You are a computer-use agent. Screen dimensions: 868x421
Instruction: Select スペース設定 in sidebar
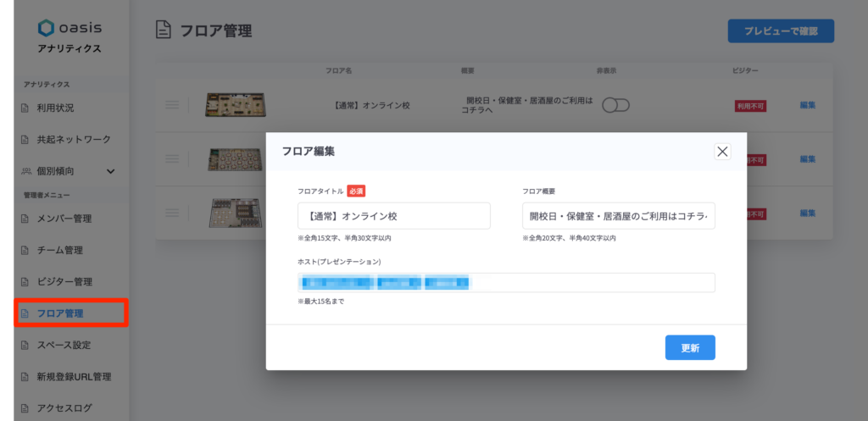point(64,345)
